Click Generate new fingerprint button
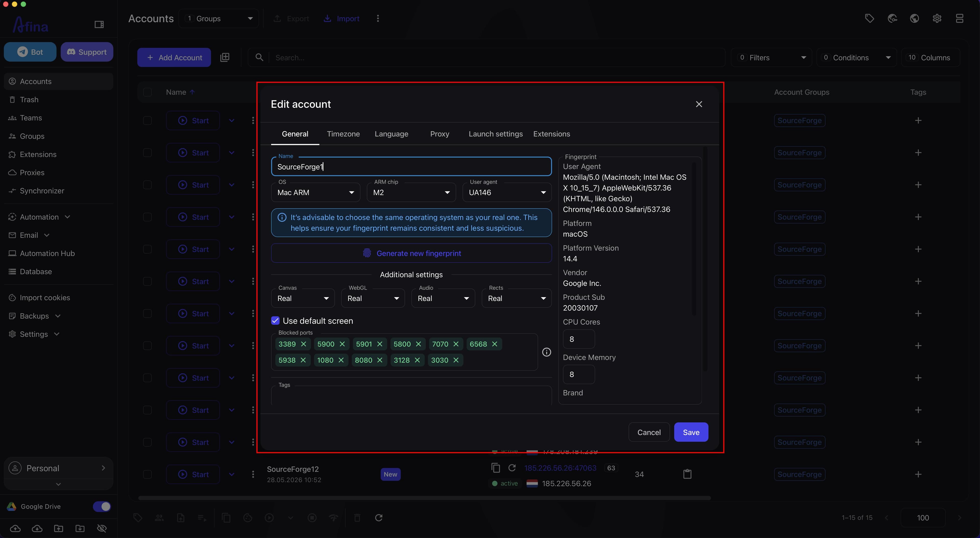 [411, 253]
